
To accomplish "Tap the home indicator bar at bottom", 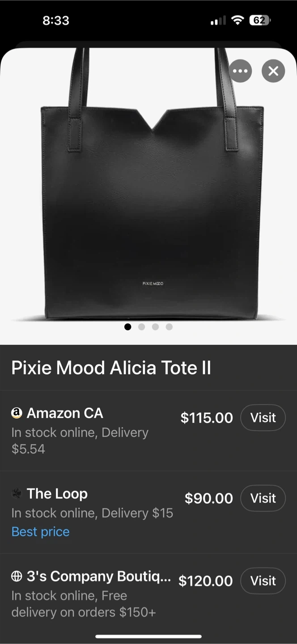I will coord(148,636).
